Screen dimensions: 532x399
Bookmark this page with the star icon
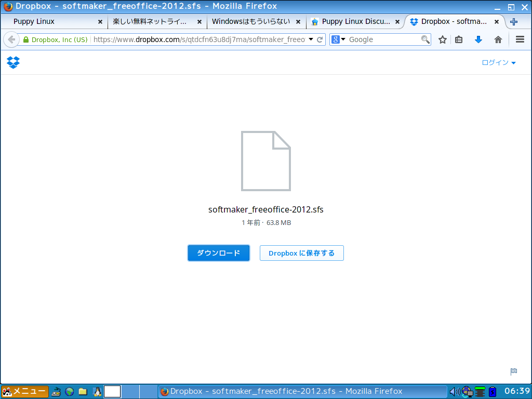coord(443,39)
